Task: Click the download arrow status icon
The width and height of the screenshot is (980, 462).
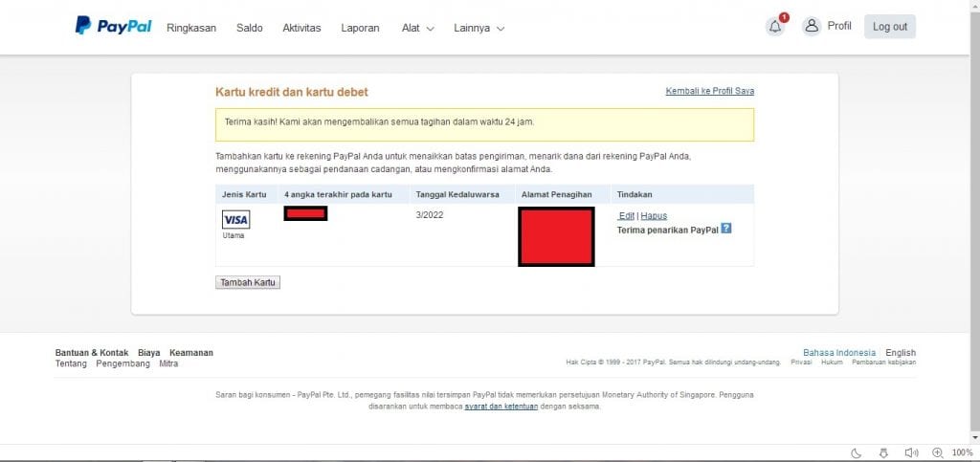Action: 883,452
